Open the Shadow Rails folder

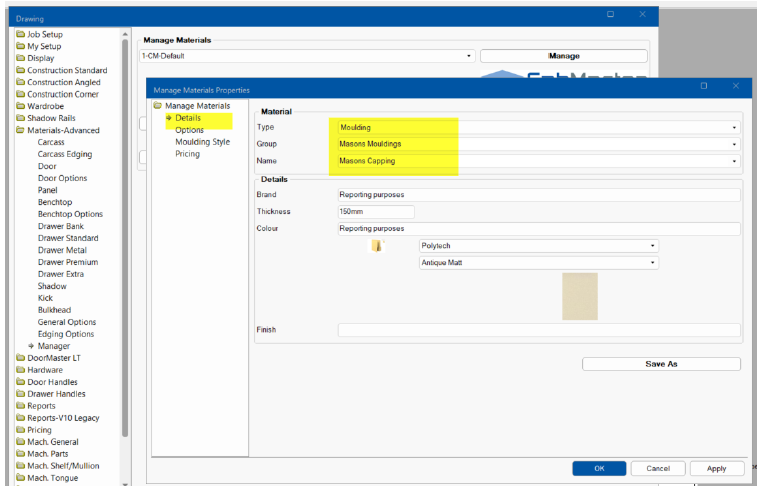(46, 118)
